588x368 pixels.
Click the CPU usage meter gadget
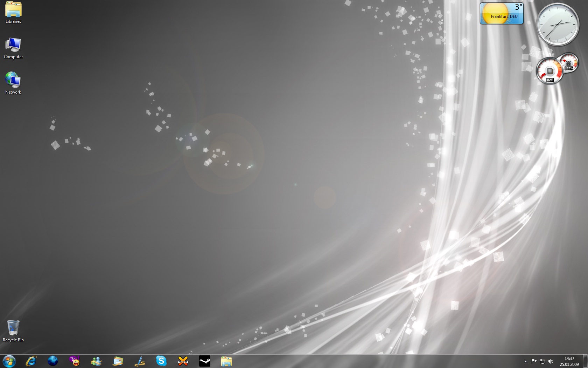click(x=549, y=71)
